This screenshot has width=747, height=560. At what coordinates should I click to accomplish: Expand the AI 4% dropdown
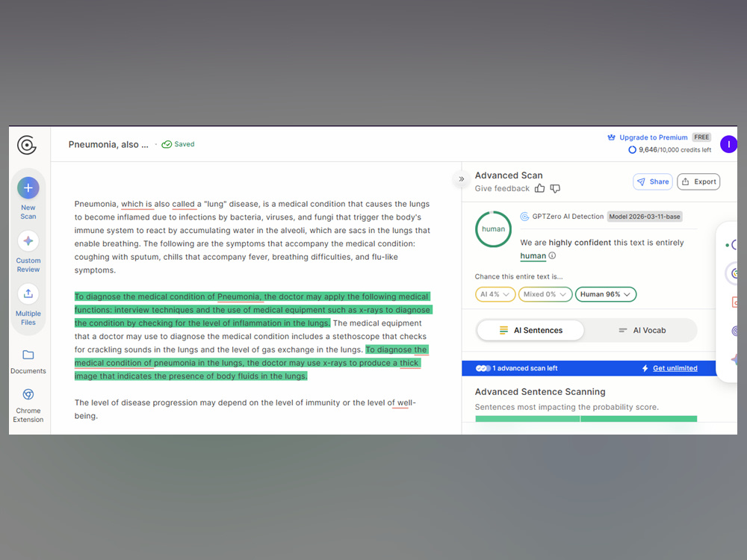[495, 294]
